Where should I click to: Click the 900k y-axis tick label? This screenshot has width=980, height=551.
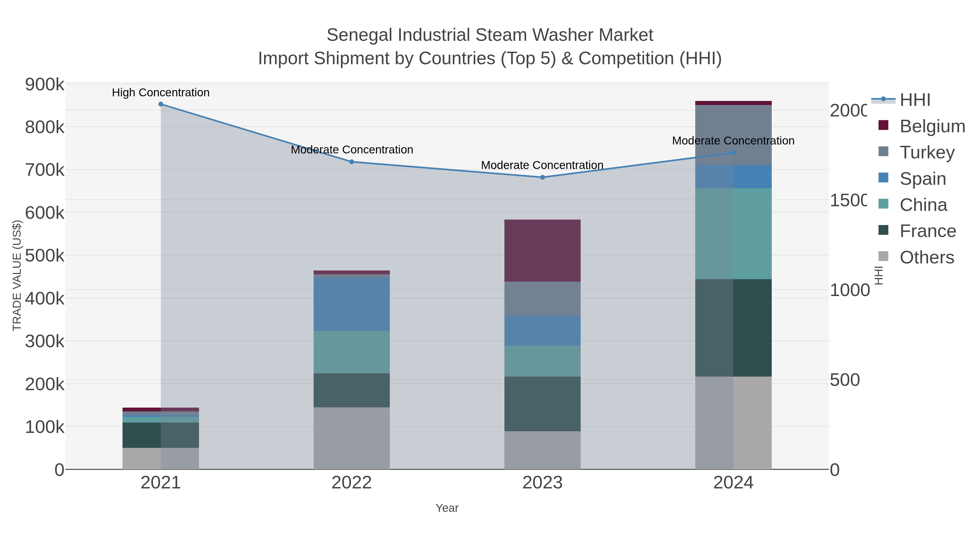[45, 84]
